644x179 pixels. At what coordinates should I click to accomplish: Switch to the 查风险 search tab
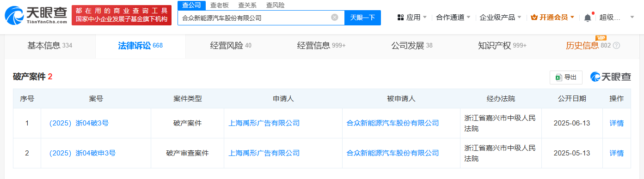(x=276, y=5)
